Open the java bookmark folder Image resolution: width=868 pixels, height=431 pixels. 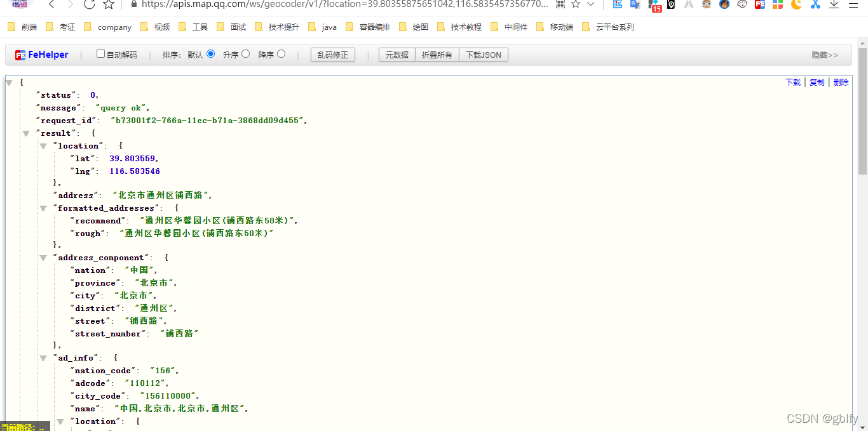(322, 27)
